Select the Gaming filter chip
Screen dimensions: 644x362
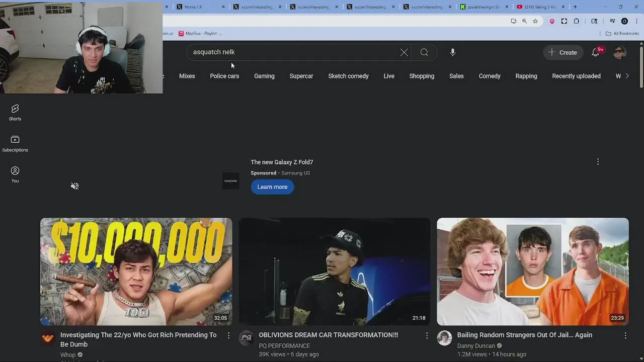[264, 76]
